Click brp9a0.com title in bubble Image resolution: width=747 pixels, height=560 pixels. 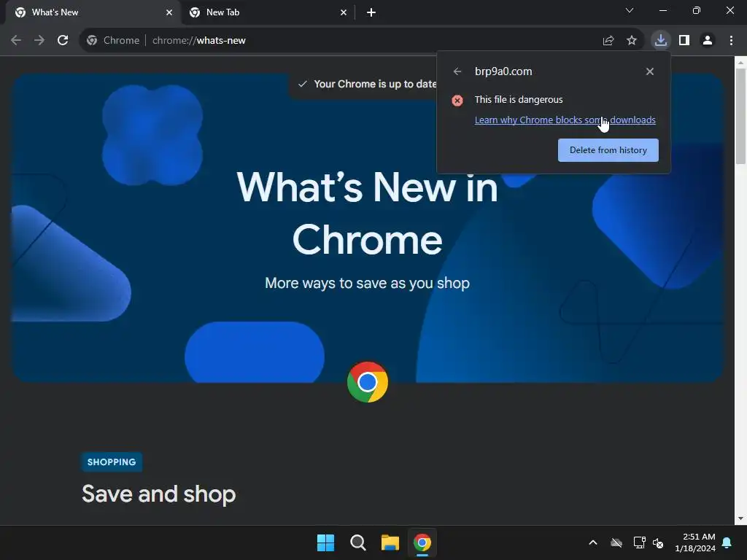point(503,71)
